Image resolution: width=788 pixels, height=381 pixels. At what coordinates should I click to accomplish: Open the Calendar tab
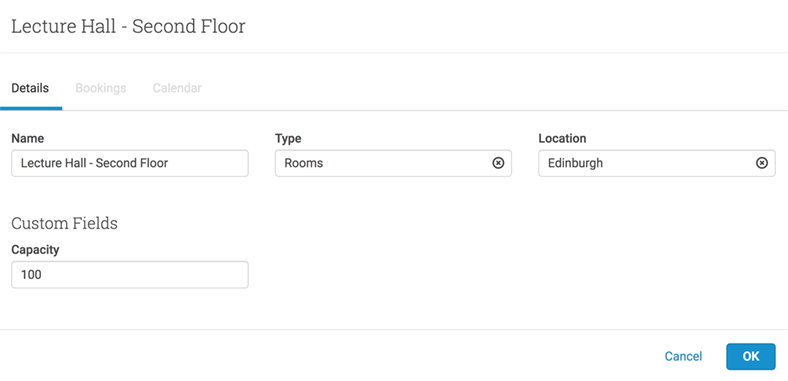point(177,88)
